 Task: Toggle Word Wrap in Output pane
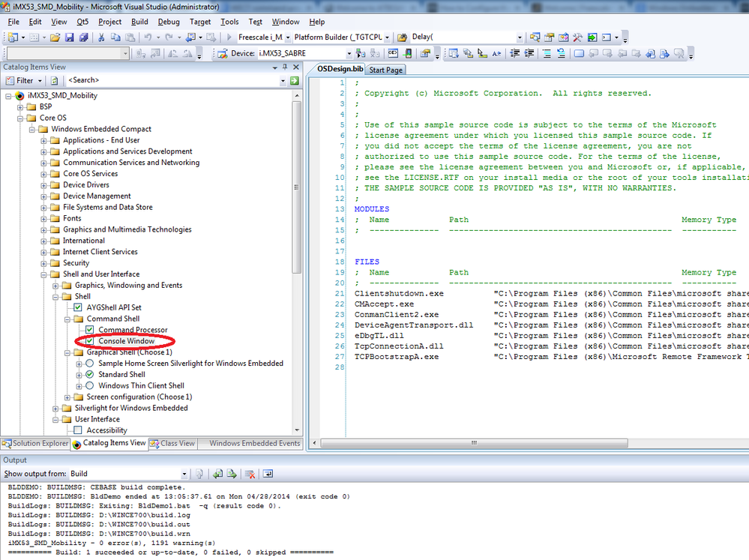(268, 474)
